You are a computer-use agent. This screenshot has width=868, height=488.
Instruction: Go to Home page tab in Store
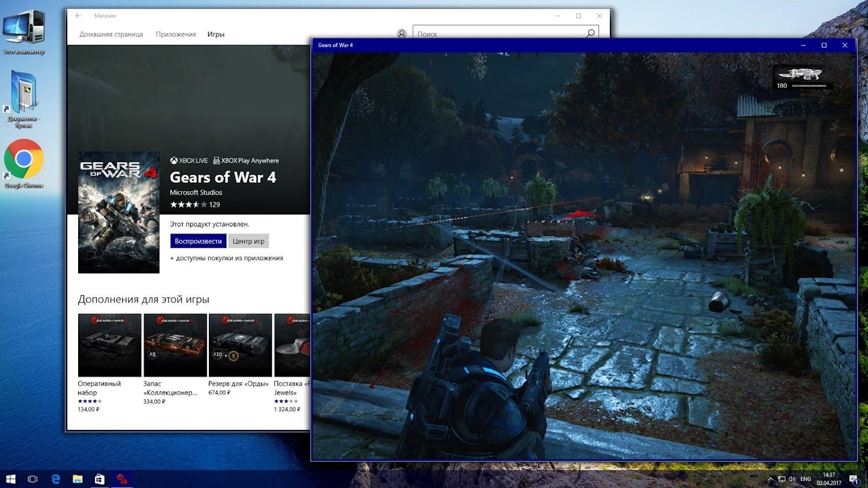point(111,34)
